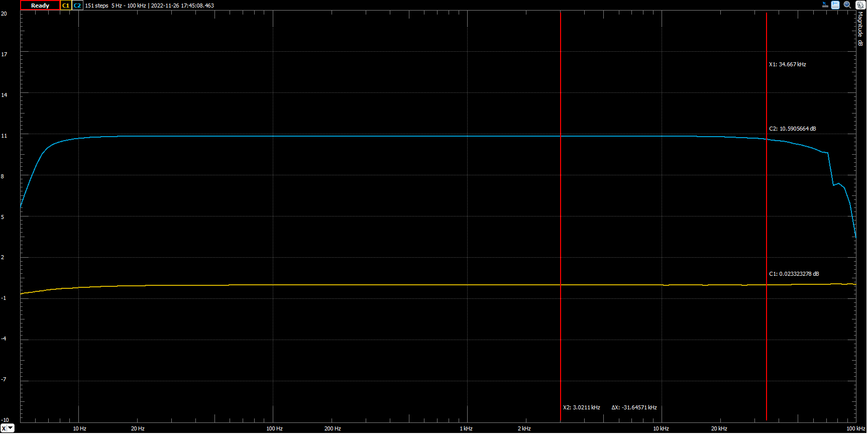Click the 11 dB magnitude axis label
Screen dimensions: 868x434
point(4,136)
